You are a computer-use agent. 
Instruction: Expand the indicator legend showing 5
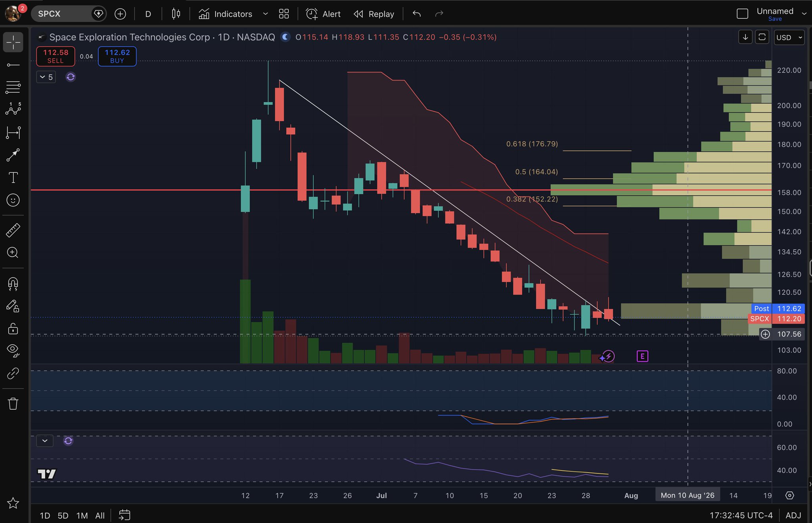46,77
